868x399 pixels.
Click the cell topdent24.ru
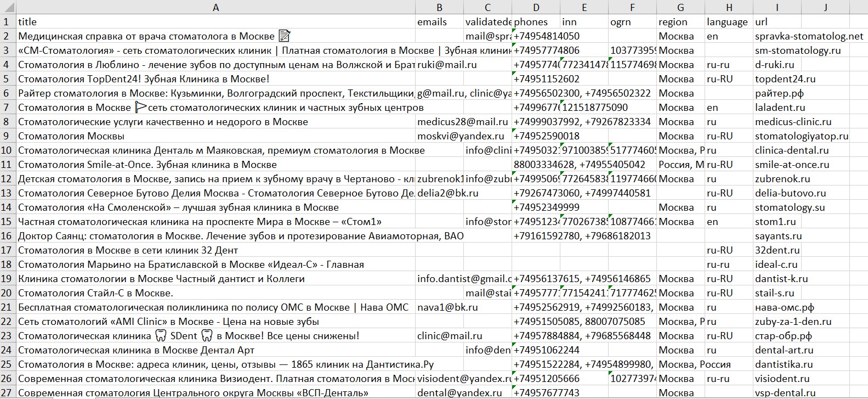coord(785,79)
